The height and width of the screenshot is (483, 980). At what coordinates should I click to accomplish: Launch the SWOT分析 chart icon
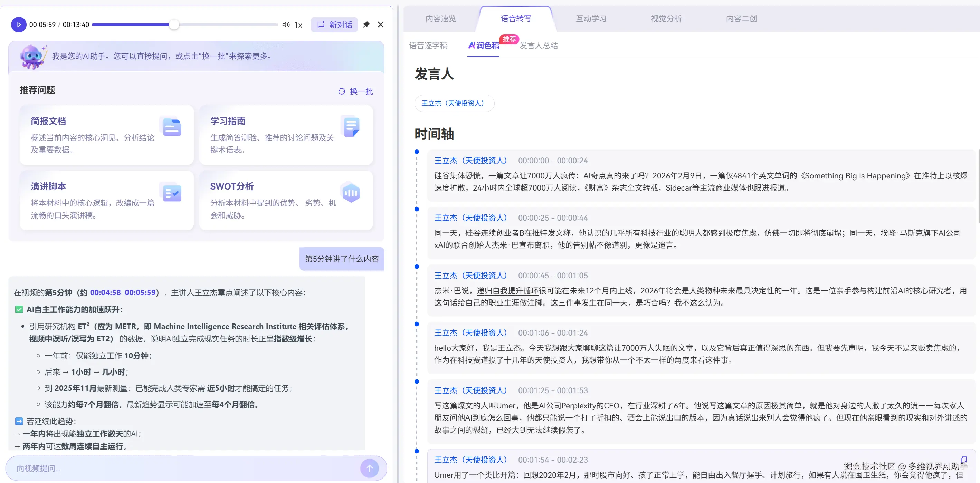pyautogui.click(x=351, y=192)
